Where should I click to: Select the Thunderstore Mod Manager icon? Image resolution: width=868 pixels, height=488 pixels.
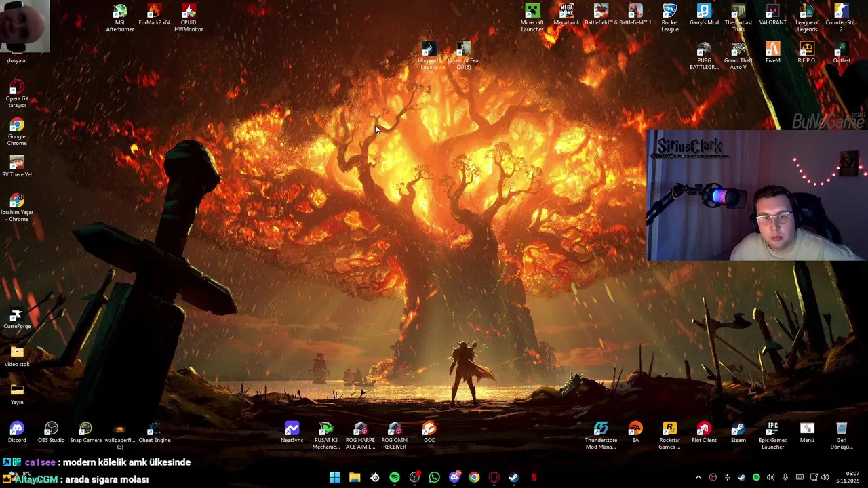(601, 436)
